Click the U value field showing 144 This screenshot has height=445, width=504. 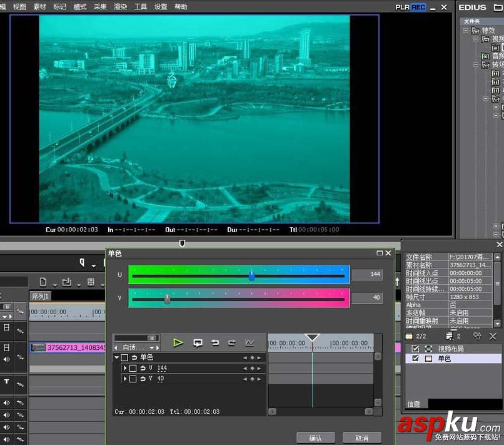tap(367, 274)
